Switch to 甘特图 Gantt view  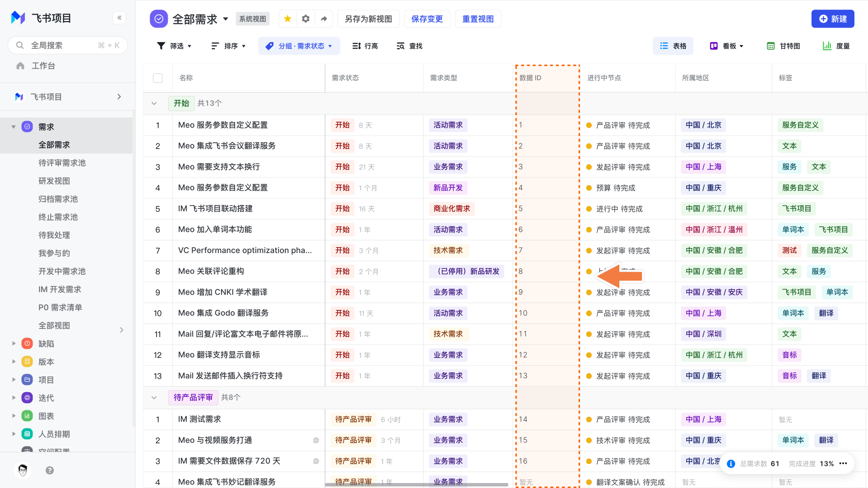(x=784, y=46)
